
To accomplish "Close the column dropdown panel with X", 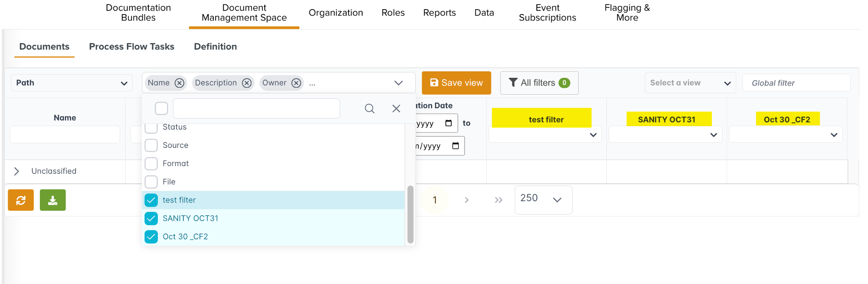I will 396,109.
